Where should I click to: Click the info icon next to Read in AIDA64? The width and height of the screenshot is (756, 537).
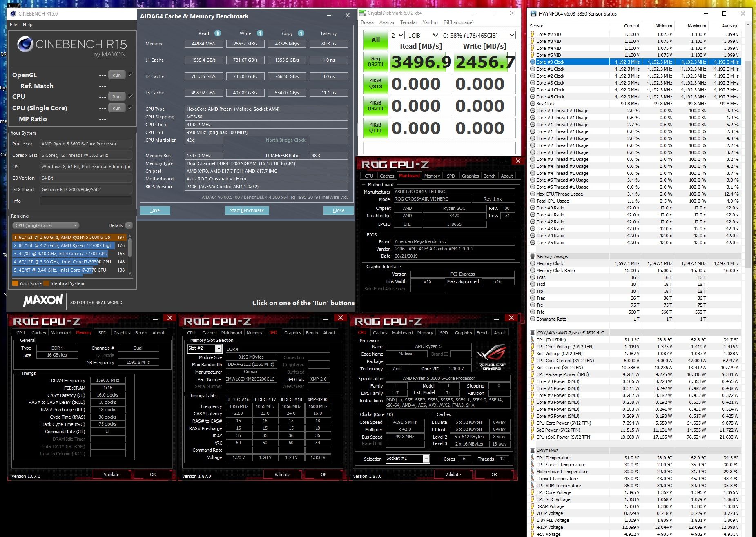(x=218, y=33)
